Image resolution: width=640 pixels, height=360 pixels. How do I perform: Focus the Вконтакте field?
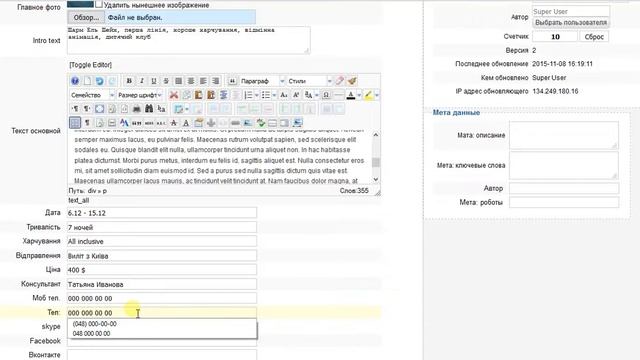[x=162, y=355]
